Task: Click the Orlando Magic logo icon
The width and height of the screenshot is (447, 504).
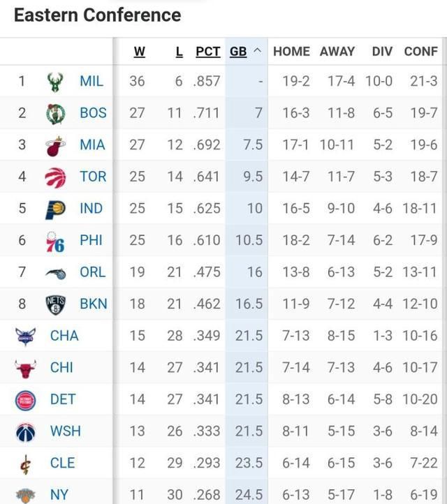Action: point(55,272)
